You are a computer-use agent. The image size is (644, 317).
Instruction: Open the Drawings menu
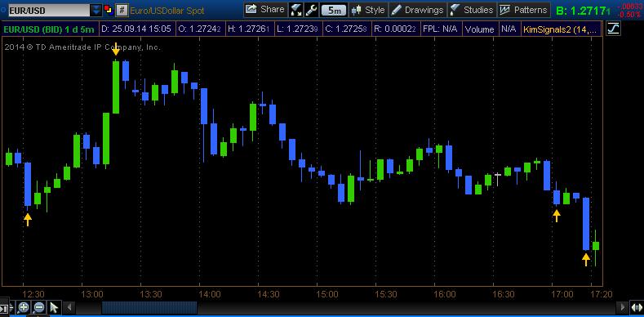417,10
